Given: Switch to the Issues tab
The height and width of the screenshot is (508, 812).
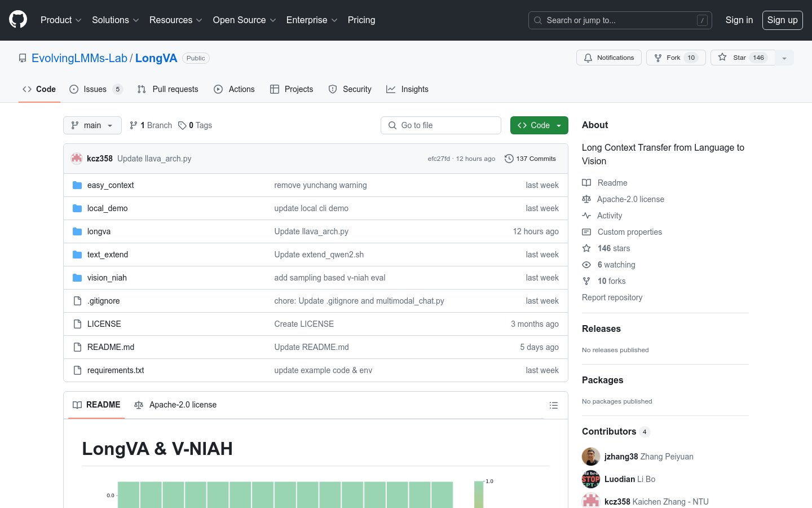Looking at the screenshot, I should point(96,89).
